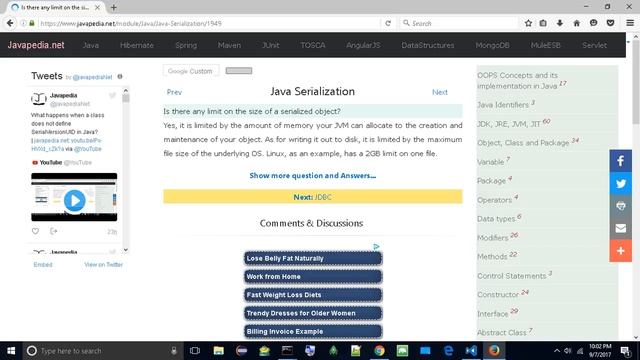Click the AdChoices triangle icon
640x360 pixels.
(376, 247)
